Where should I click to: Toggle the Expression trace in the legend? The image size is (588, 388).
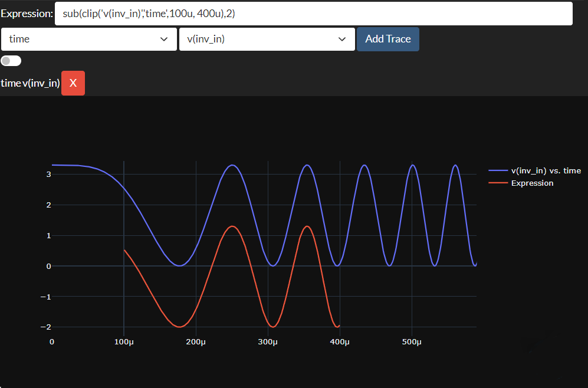[x=532, y=183]
